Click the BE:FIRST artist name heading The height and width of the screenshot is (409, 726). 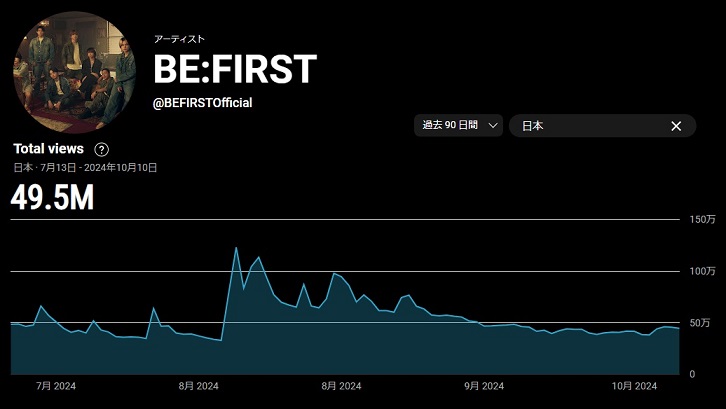pyautogui.click(x=235, y=69)
